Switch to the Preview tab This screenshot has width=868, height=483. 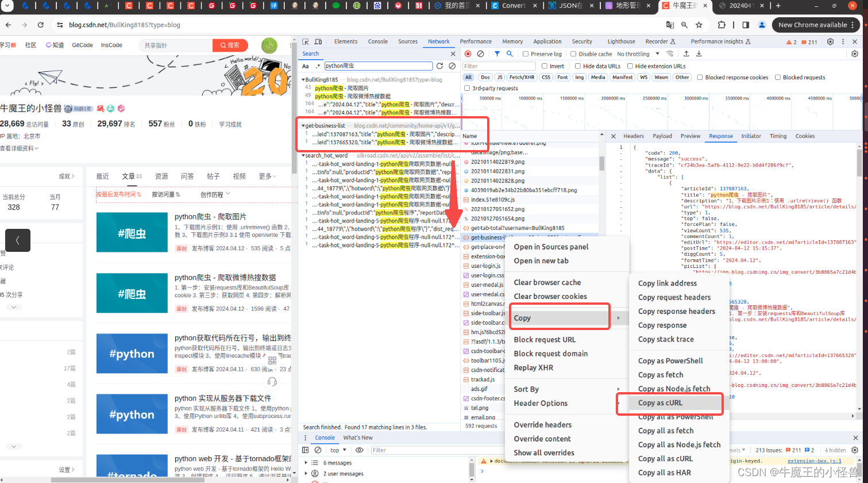tap(690, 136)
